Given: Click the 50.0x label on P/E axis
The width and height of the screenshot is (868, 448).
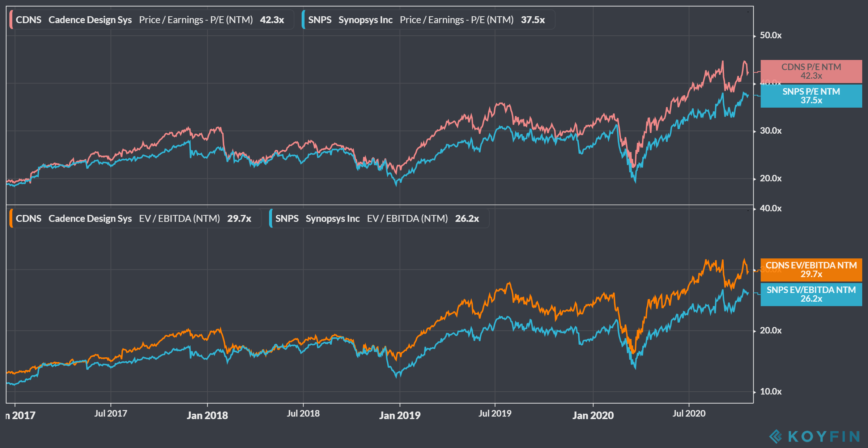Looking at the screenshot, I should pos(771,35).
